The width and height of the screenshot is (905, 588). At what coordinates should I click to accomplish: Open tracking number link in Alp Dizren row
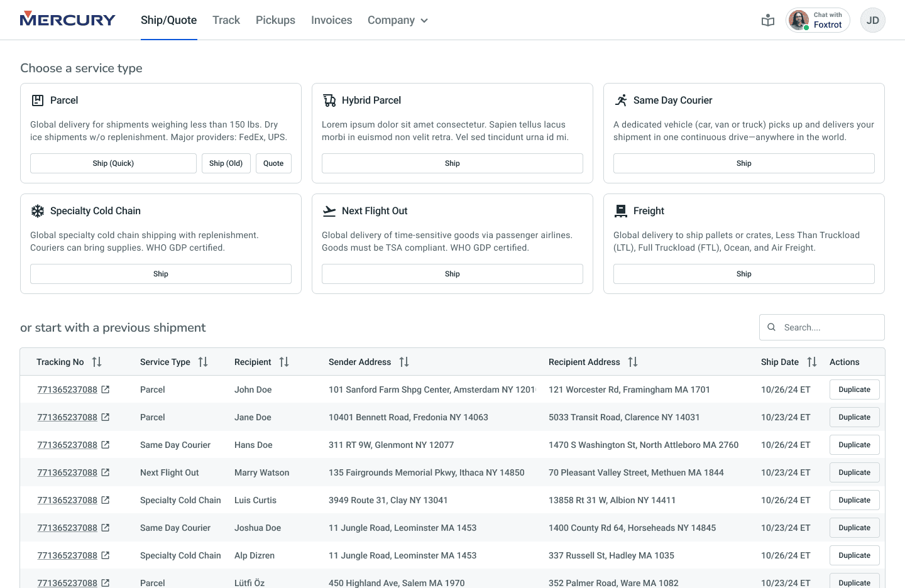click(x=67, y=555)
